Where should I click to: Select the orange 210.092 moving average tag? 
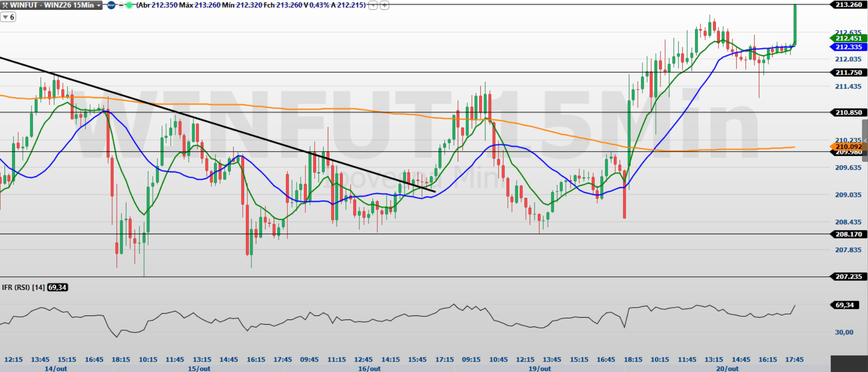tap(848, 147)
